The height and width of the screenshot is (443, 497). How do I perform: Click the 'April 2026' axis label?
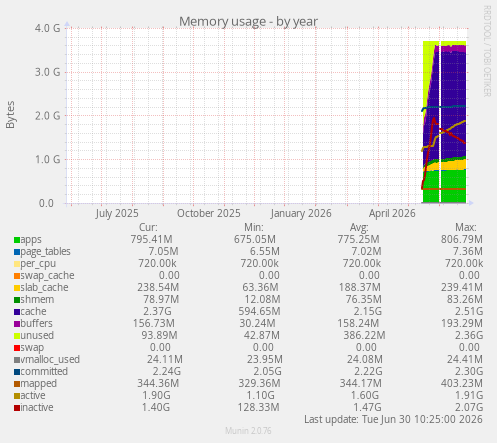pyautogui.click(x=392, y=213)
